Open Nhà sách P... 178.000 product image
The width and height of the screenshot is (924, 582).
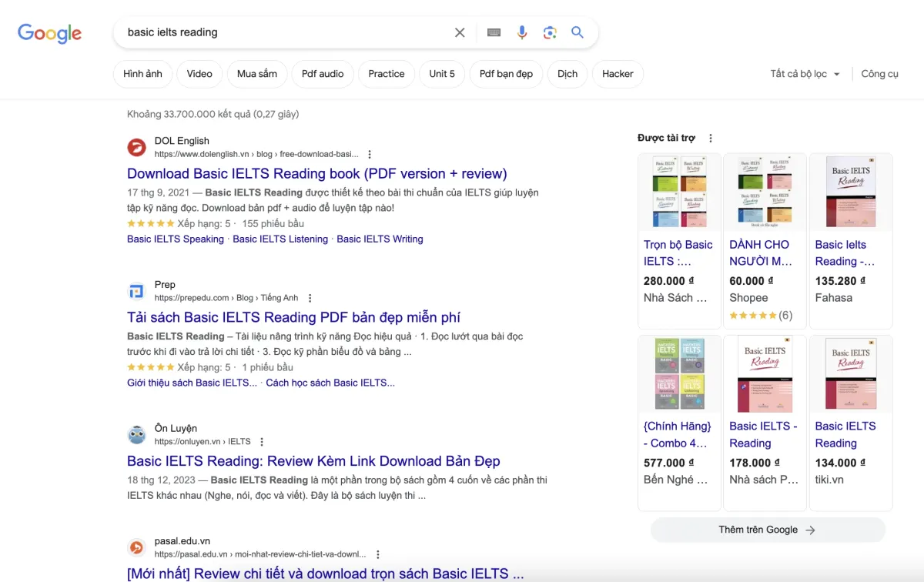pos(765,373)
